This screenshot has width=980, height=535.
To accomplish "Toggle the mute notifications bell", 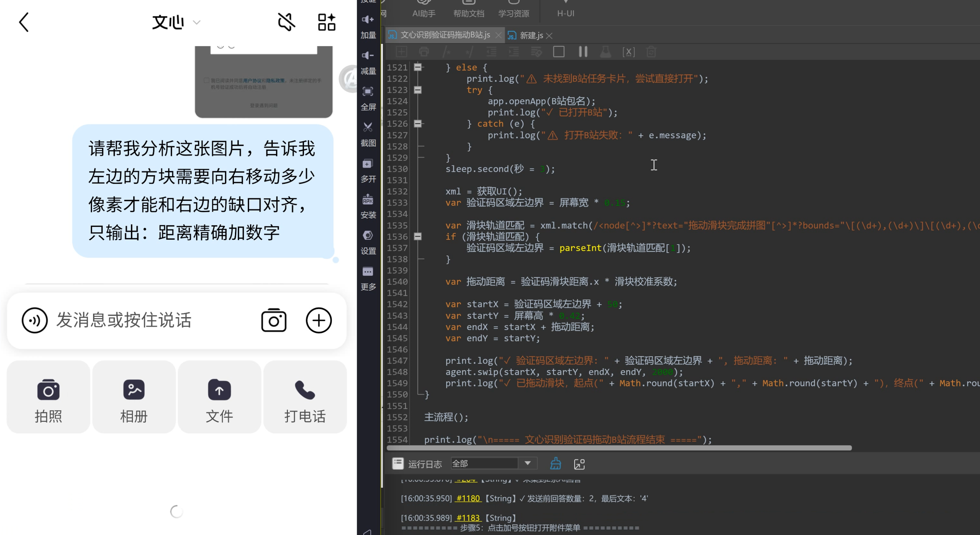I will pyautogui.click(x=286, y=22).
